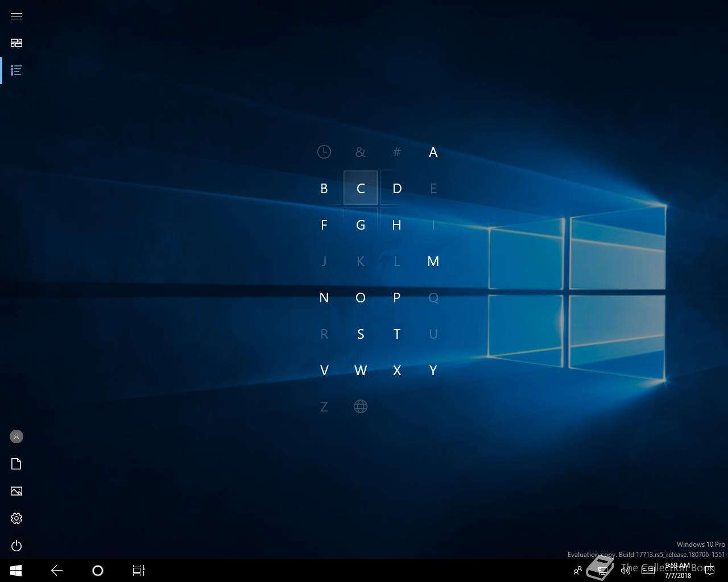Open the volume speaker icon
728x582 pixels.
point(626,571)
